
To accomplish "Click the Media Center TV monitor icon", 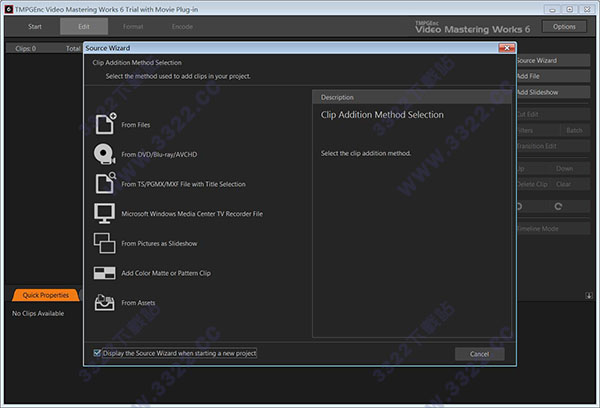I will pyautogui.click(x=104, y=213).
